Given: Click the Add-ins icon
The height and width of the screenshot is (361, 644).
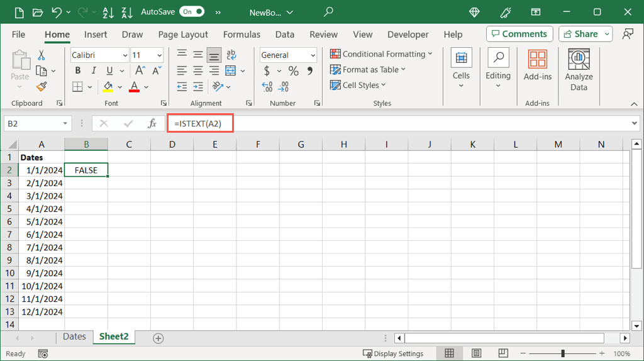Looking at the screenshot, I should 537,66.
